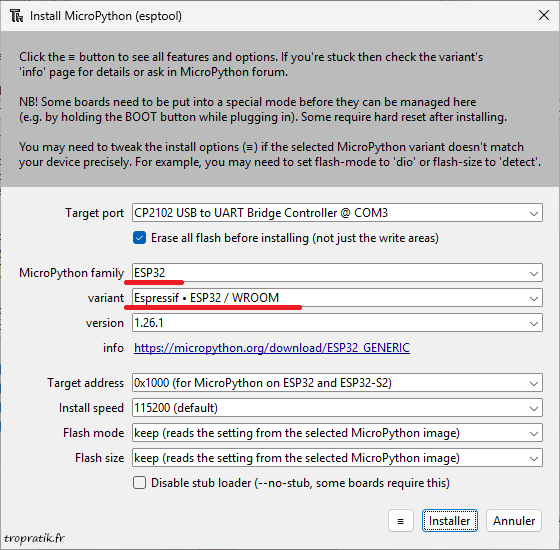
Task: Click the version label
Action: point(105,323)
